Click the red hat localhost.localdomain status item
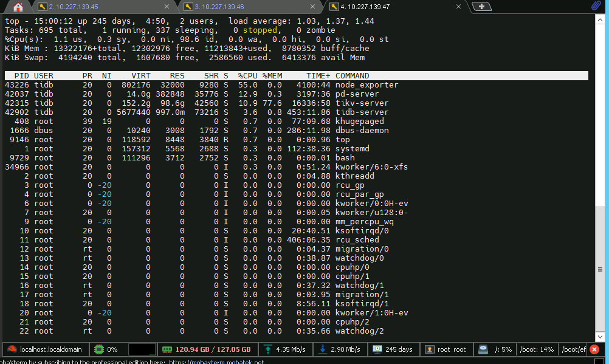 pos(44,349)
